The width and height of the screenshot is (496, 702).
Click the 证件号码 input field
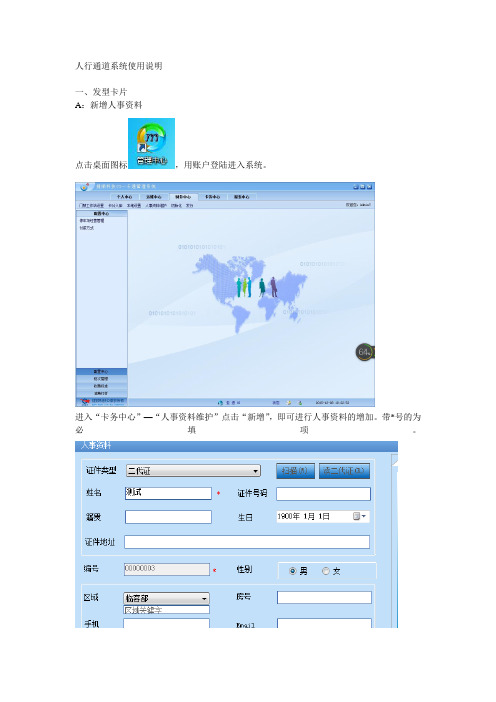tap(323, 494)
